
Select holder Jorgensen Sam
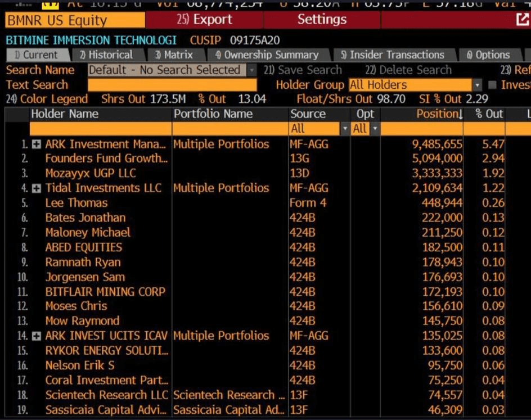(x=85, y=277)
